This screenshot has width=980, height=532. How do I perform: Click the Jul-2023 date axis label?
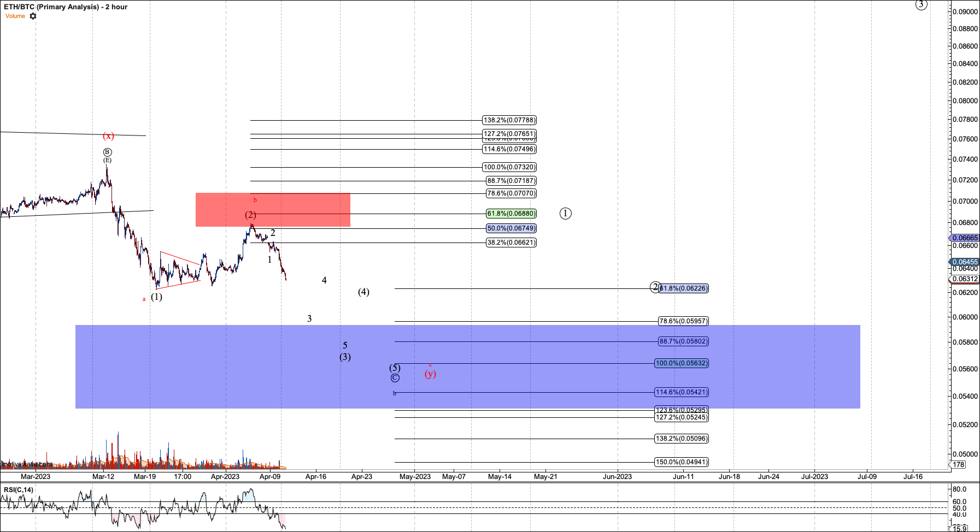[x=814, y=477]
